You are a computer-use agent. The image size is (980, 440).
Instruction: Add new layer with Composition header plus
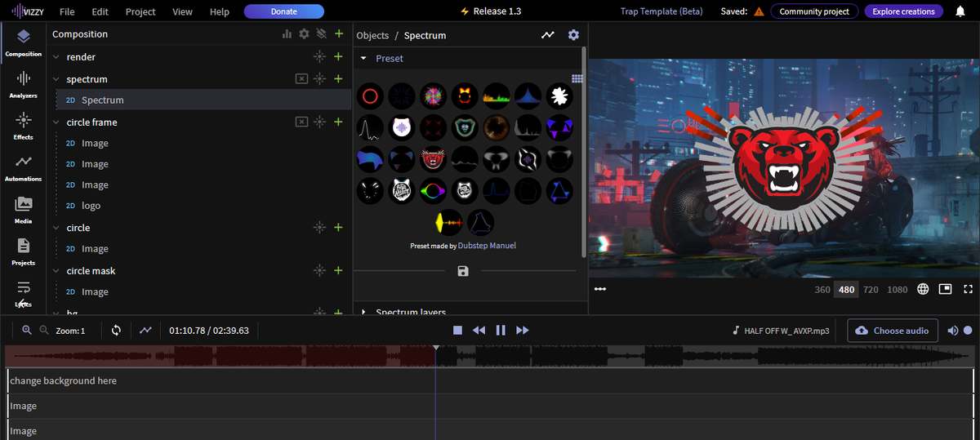[x=338, y=34]
